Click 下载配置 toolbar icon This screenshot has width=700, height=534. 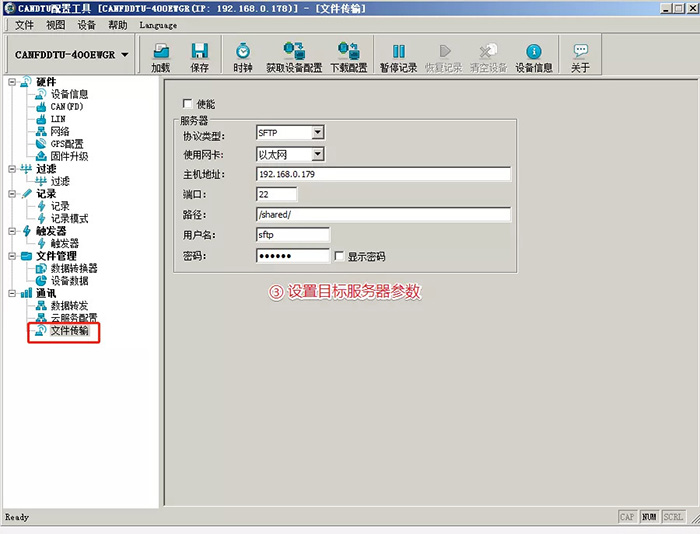348,51
